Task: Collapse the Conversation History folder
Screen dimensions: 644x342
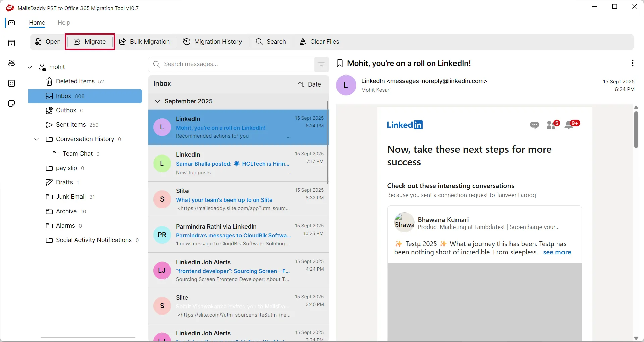Action: click(x=36, y=139)
